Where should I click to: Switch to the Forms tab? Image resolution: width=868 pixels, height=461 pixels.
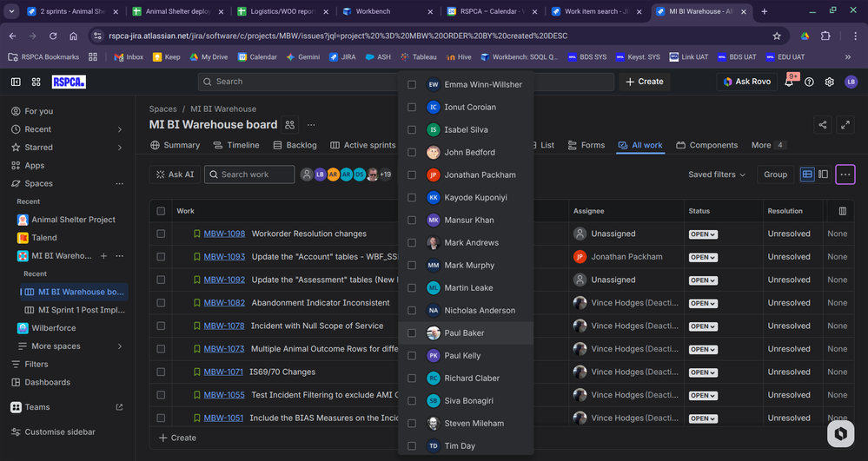[586, 145]
